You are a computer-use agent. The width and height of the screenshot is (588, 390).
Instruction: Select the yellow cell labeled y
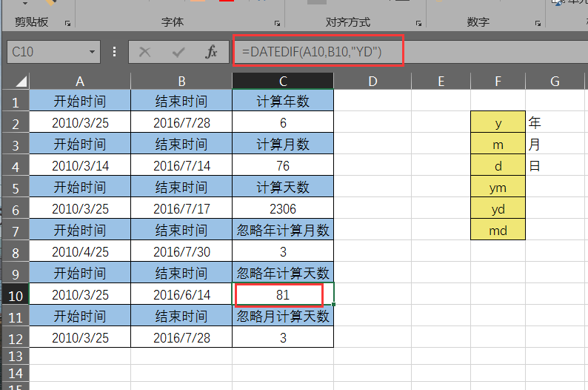pos(498,122)
